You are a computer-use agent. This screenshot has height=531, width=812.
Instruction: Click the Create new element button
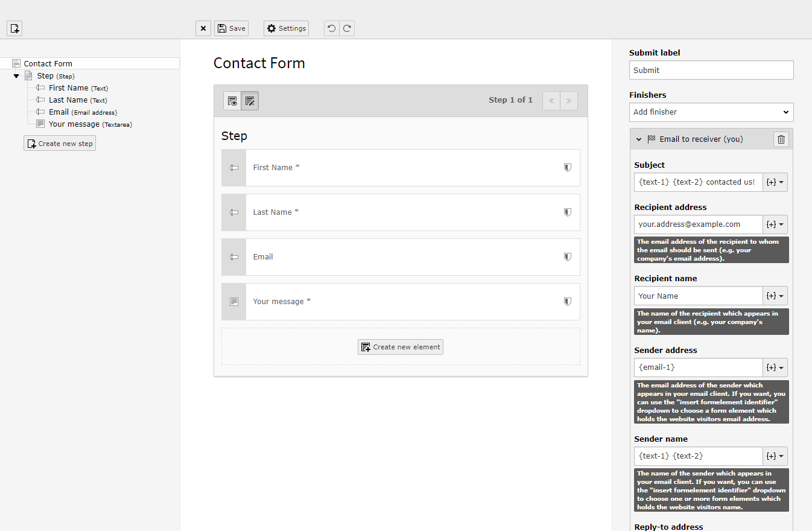coord(401,347)
